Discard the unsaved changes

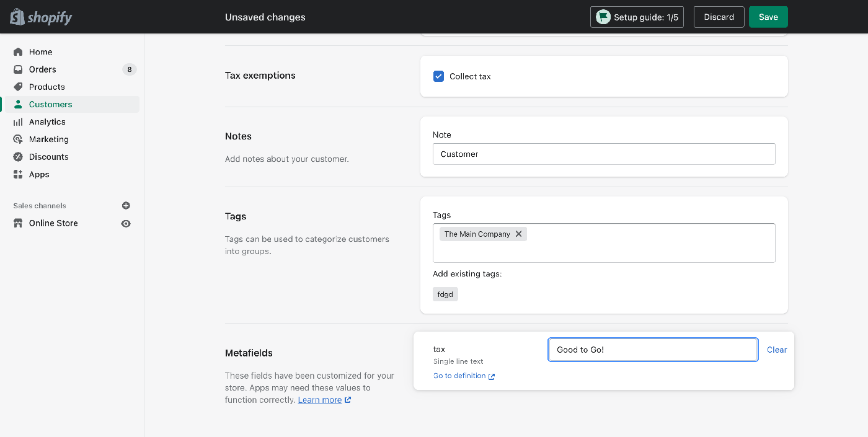tap(719, 17)
